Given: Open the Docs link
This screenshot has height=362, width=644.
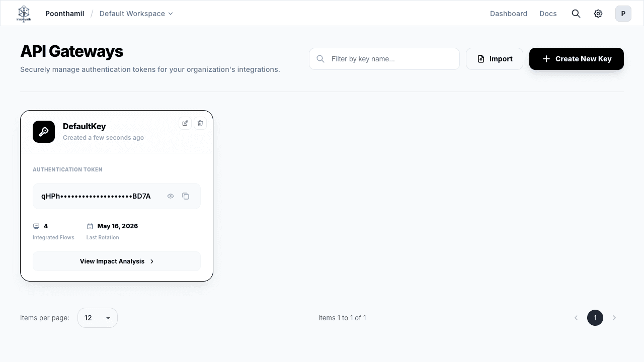Looking at the screenshot, I should [x=548, y=14].
